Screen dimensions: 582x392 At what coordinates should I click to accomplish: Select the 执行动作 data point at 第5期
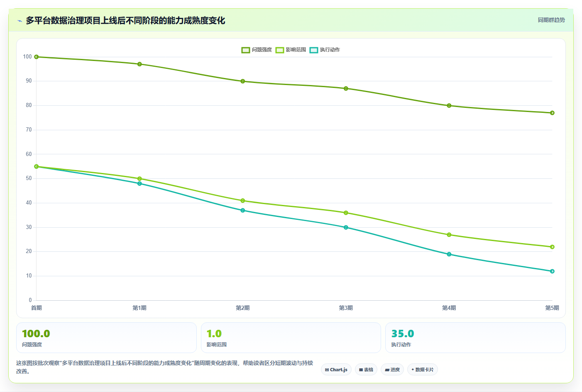552,271
